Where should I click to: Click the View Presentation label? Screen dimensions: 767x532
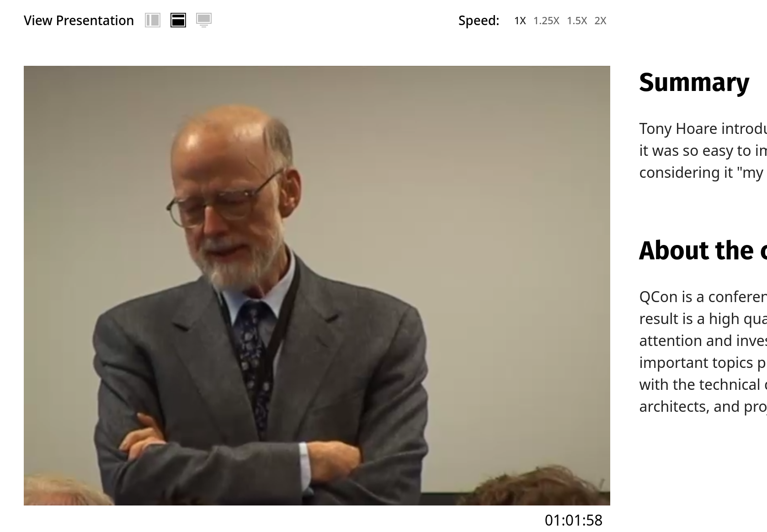coord(79,21)
